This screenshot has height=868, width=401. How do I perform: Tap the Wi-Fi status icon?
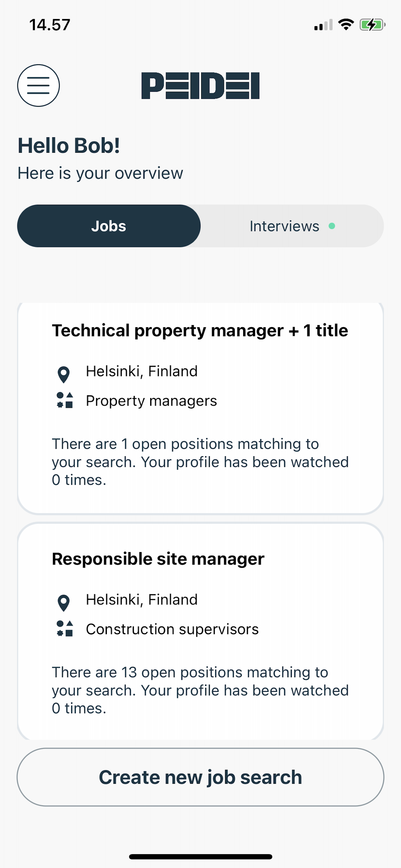346,25
